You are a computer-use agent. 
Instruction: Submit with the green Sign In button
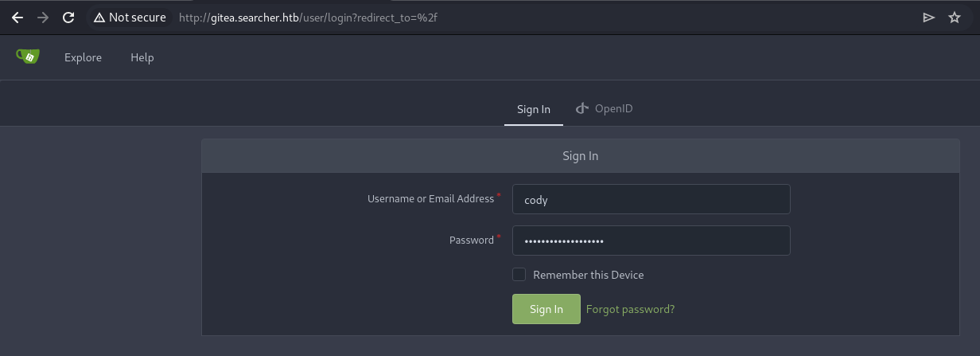pos(546,309)
